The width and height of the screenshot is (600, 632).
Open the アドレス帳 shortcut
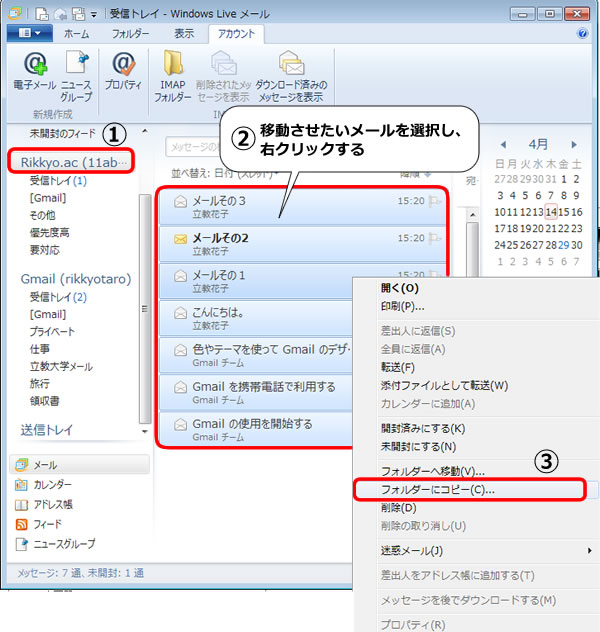click(44, 504)
